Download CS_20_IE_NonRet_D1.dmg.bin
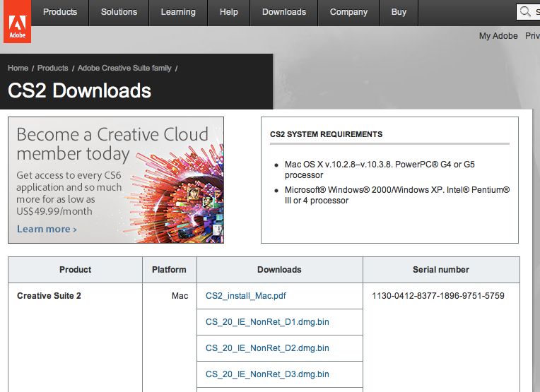Screen dimensions: 540x392 [267, 322]
